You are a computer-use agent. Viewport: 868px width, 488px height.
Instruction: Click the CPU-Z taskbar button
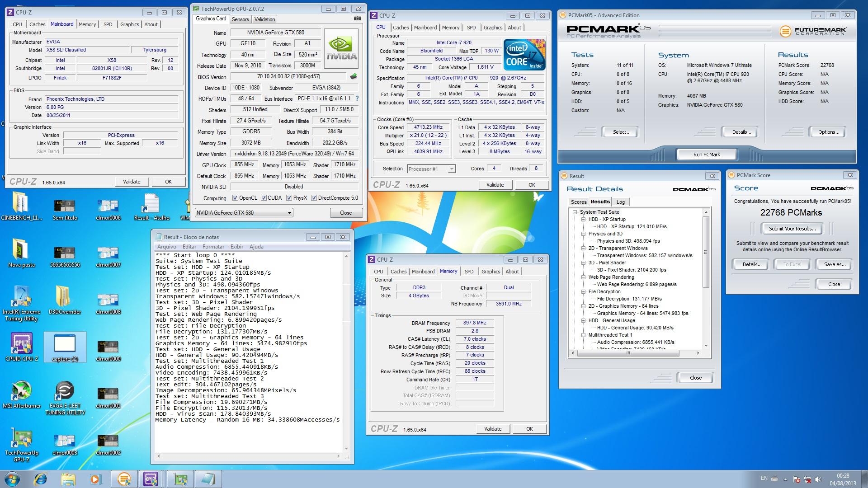tap(150, 479)
